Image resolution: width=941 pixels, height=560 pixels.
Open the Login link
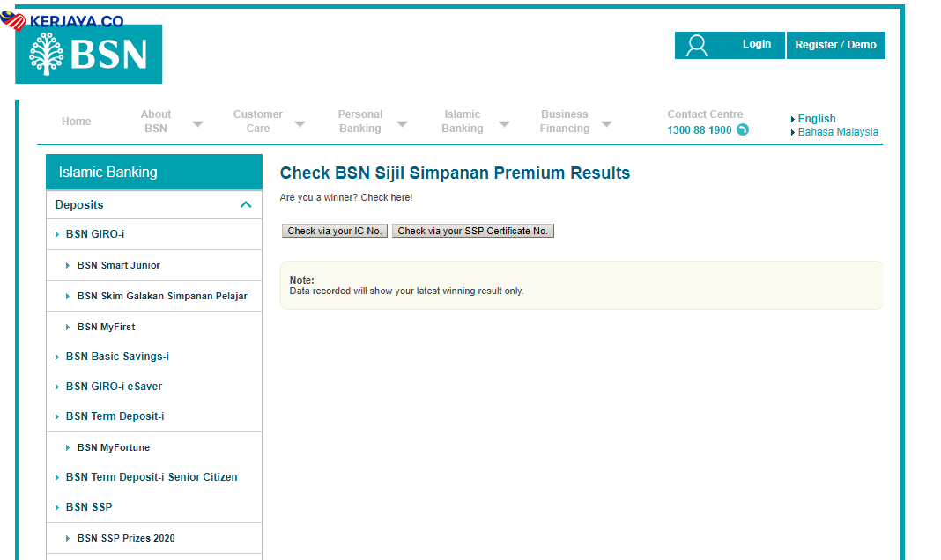[x=756, y=44]
